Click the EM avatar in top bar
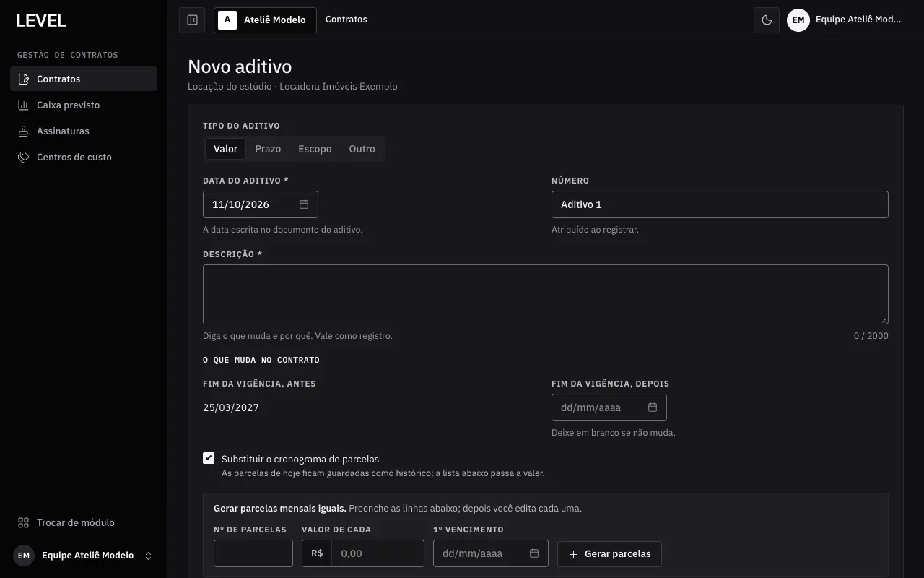This screenshot has width=924, height=578. tap(798, 20)
